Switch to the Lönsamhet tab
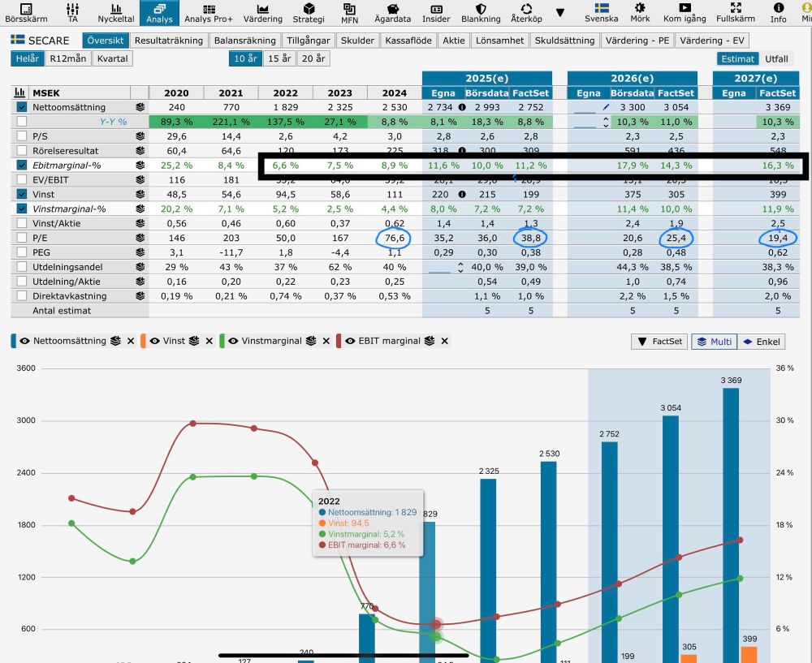The height and width of the screenshot is (663, 812). point(499,41)
